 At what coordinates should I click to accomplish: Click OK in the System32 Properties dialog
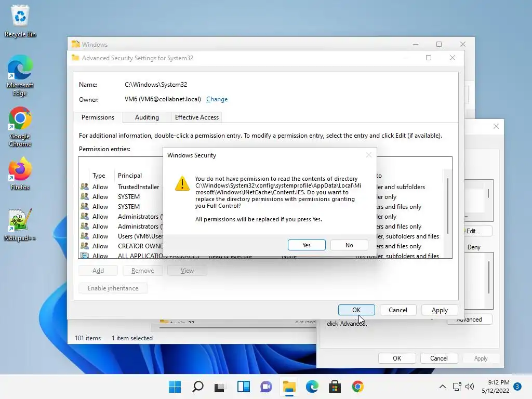[397, 358]
